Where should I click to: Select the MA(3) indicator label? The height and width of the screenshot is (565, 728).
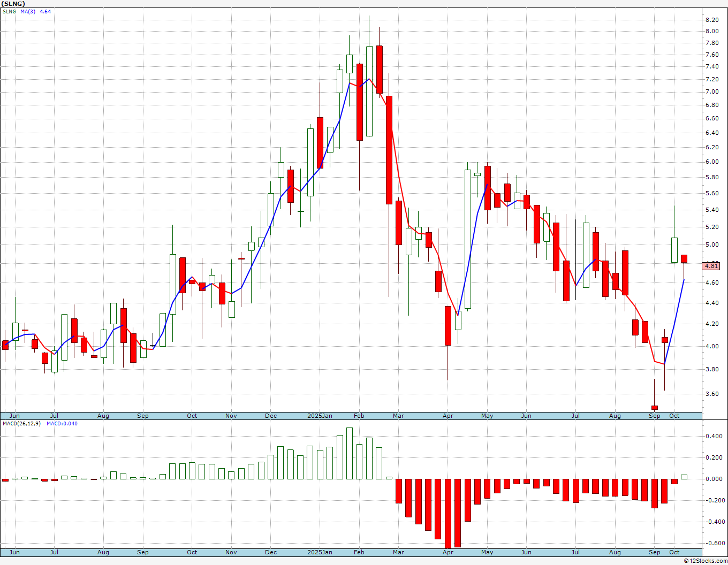28,11
